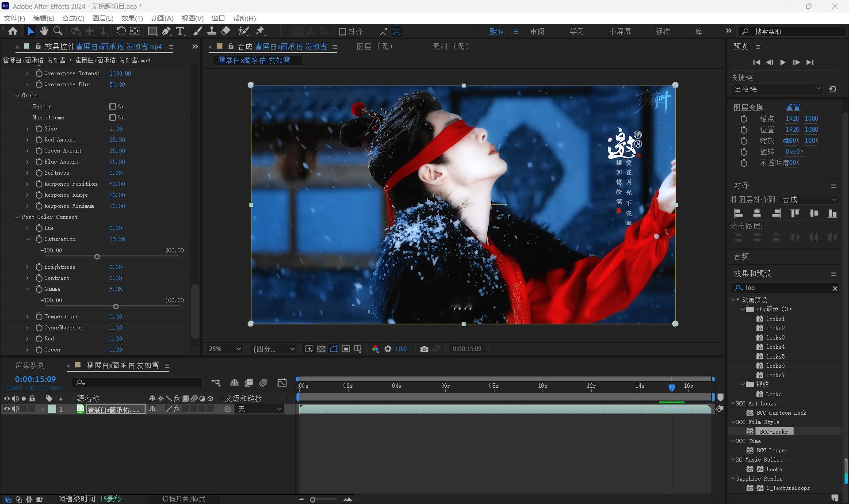849x504 pixels.
Task: Open the 效果(T) menu
Action: pos(132,18)
